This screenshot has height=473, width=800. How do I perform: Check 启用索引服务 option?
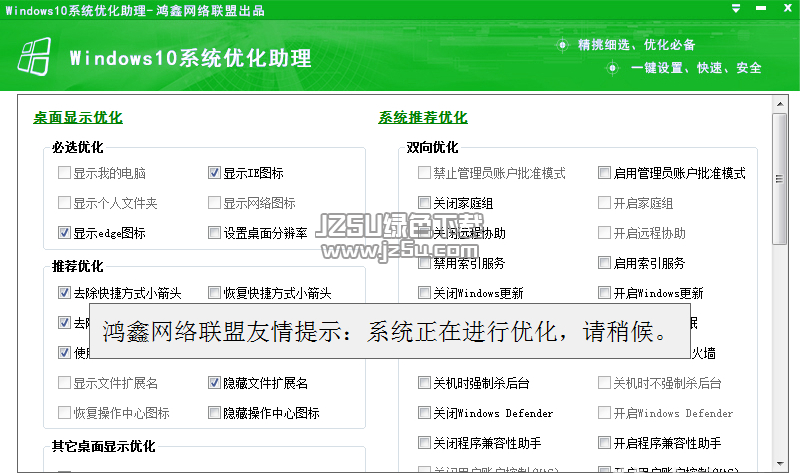[x=604, y=262]
